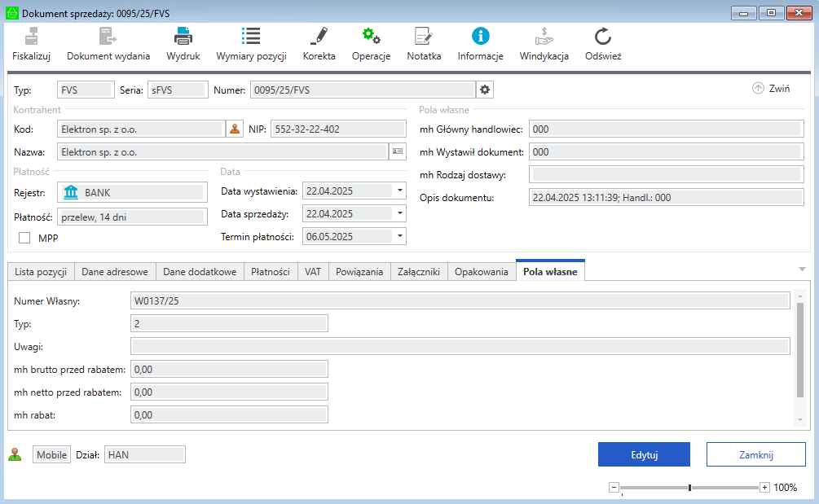Open Operacje gears icon
Image resolution: width=819 pixels, height=504 pixels.
[x=371, y=37]
